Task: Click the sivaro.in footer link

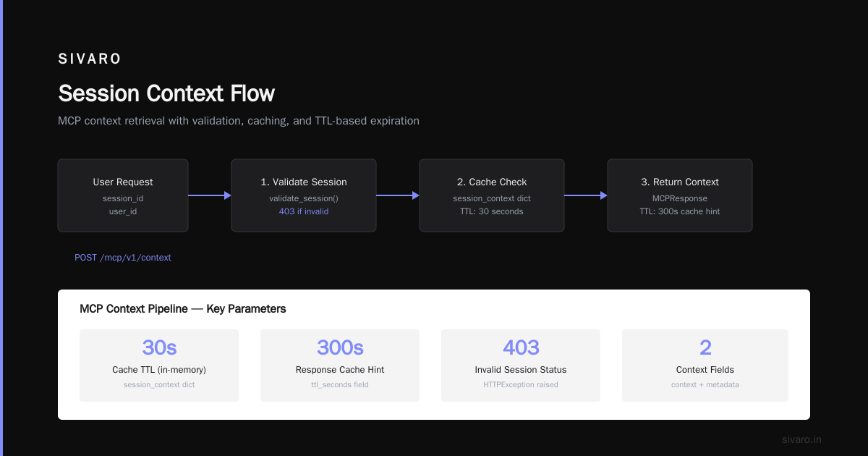Action: coord(802,439)
